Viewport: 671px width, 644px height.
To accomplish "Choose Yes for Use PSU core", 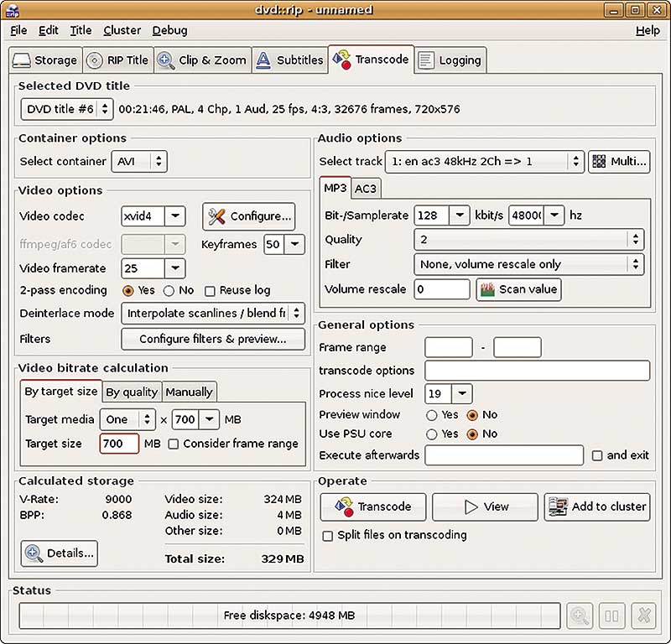I will click(432, 434).
